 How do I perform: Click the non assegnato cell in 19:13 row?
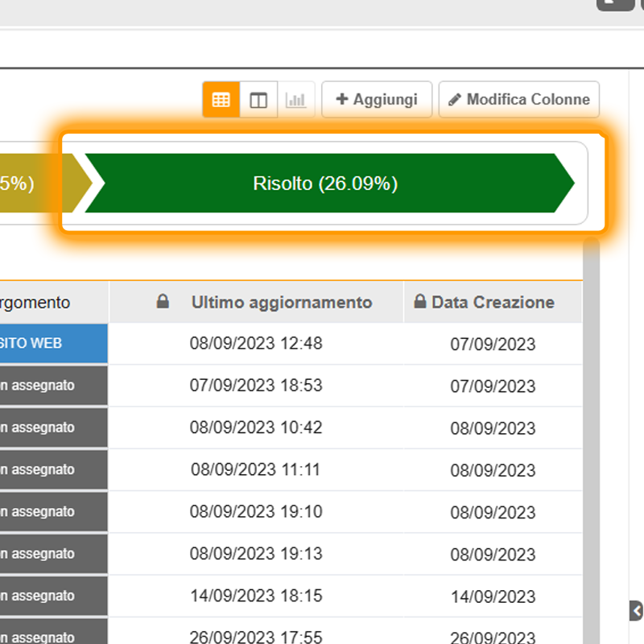click(54, 554)
